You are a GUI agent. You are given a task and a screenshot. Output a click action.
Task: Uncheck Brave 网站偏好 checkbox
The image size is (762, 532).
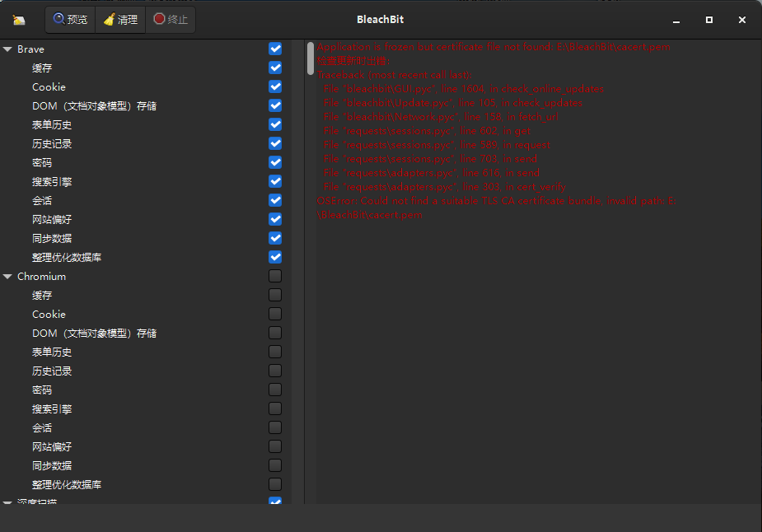coord(275,219)
